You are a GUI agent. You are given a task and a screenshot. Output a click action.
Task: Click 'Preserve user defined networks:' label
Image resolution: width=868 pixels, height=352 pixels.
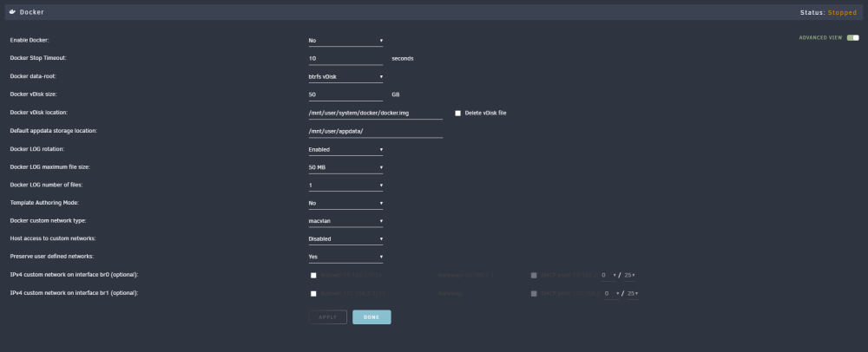[52, 257]
